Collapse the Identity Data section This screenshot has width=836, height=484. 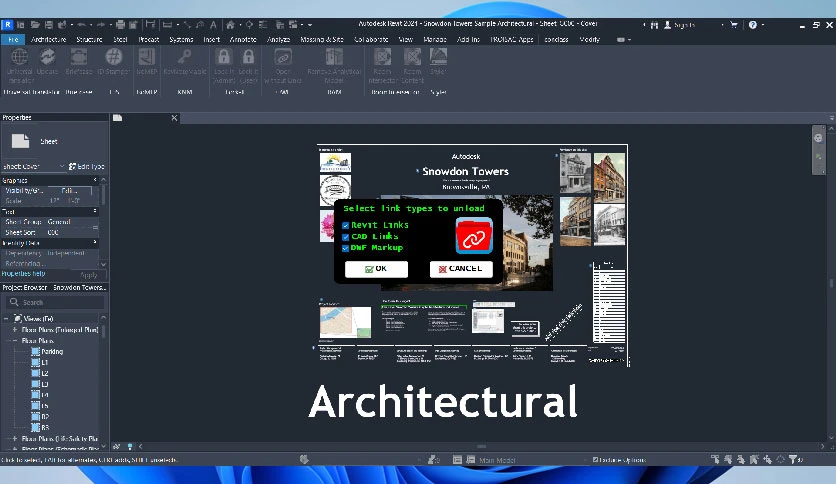95,243
